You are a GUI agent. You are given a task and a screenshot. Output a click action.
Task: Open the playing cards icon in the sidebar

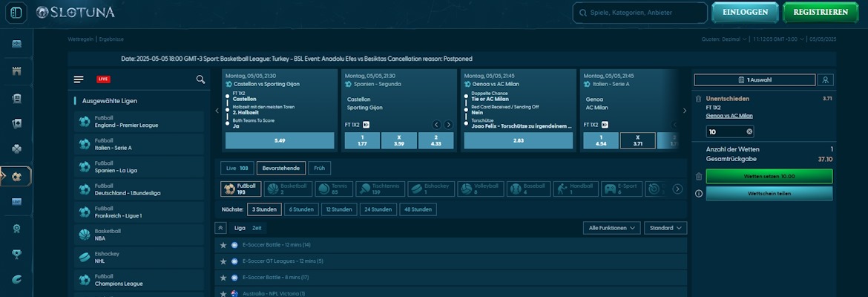coord(16,123)
